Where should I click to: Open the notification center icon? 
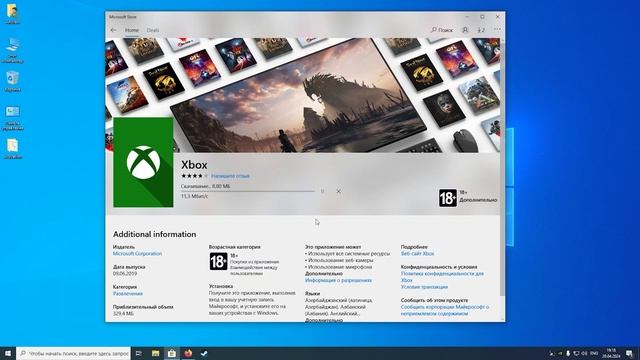629,353
